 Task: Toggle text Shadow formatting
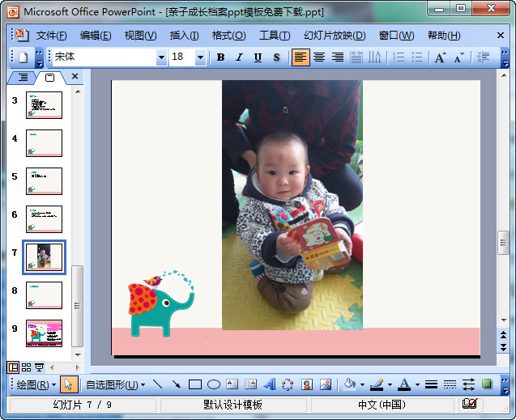277,57
